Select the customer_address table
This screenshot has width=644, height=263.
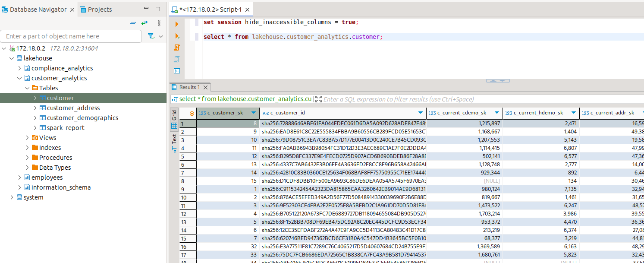(73, 108)
